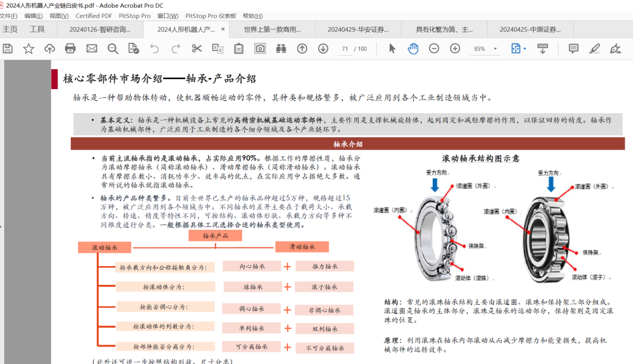Click the 向心轴承 cell
Screen dimensions: 633x364
252,266
